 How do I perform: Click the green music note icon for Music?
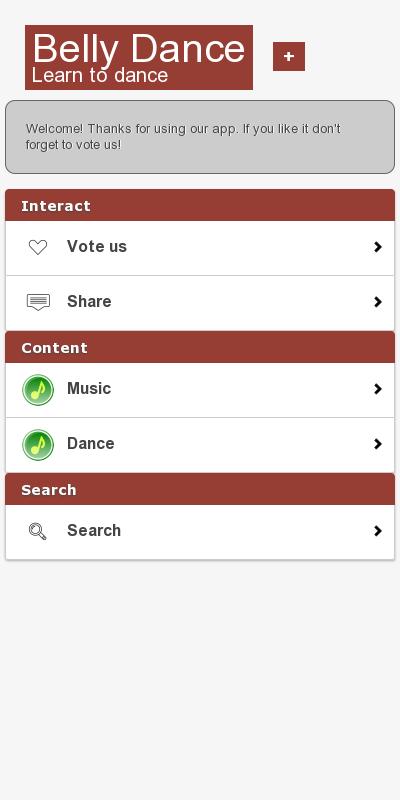38,390
